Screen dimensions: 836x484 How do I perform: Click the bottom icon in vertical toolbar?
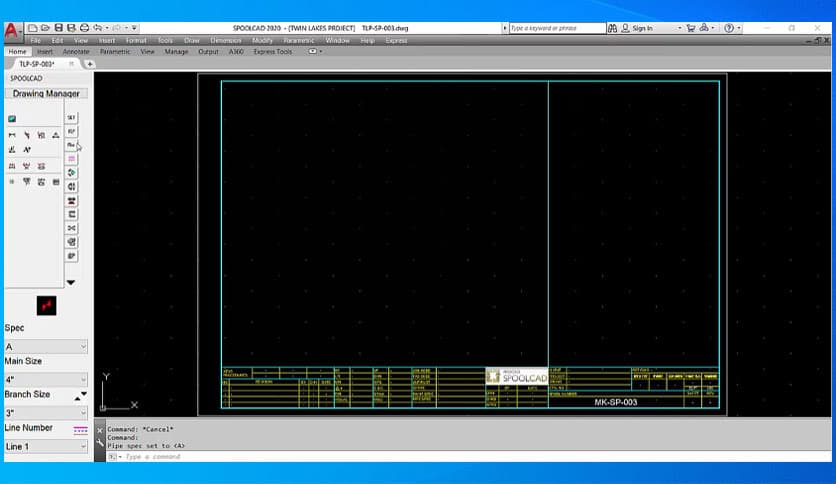pos(71,256)
